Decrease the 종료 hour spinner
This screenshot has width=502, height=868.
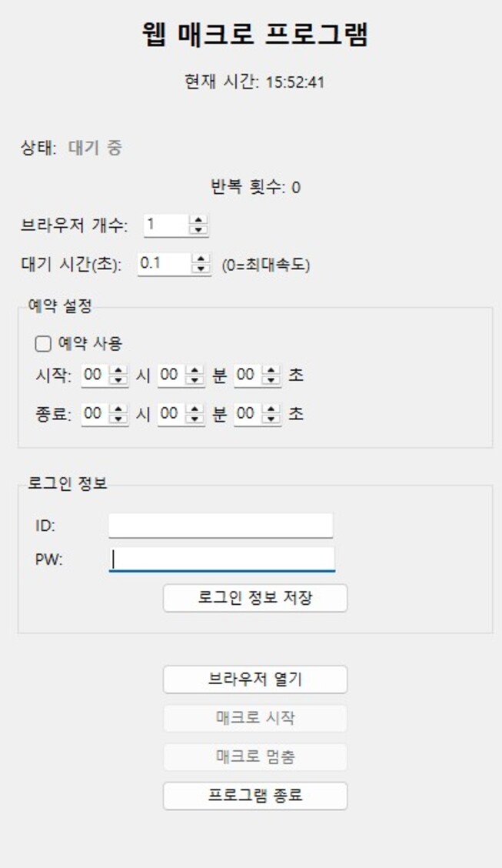click(118, 419)
